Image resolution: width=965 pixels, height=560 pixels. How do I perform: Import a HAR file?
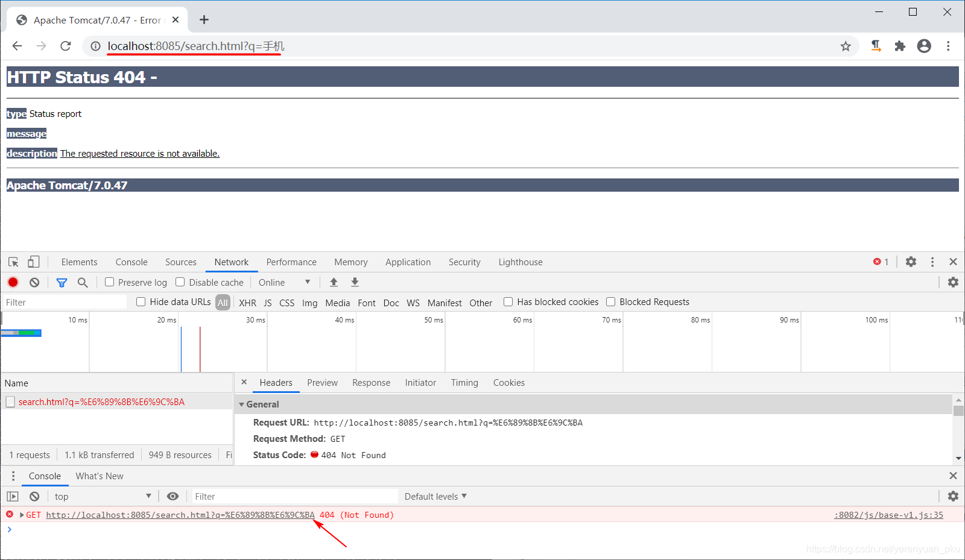tap(334, 282)
